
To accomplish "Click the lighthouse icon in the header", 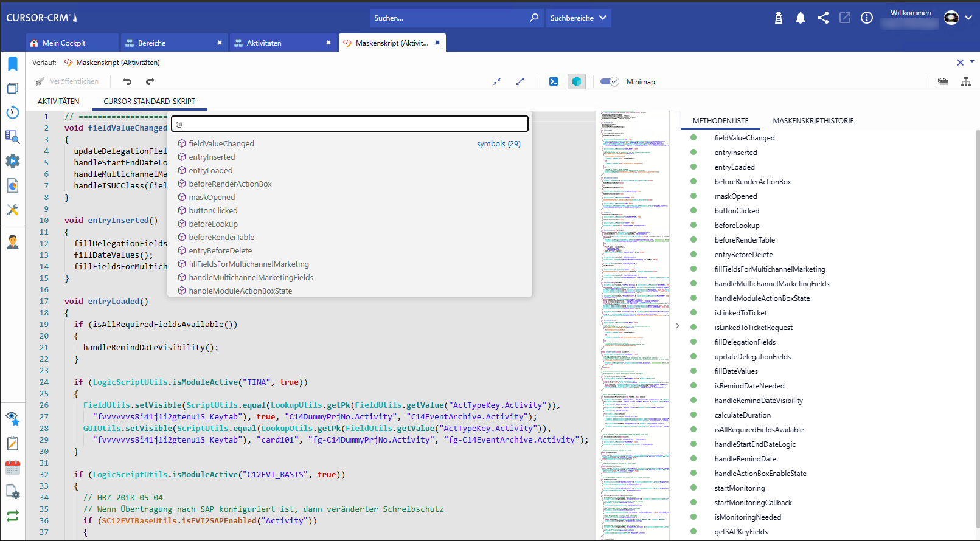I will tap(778, 18).
